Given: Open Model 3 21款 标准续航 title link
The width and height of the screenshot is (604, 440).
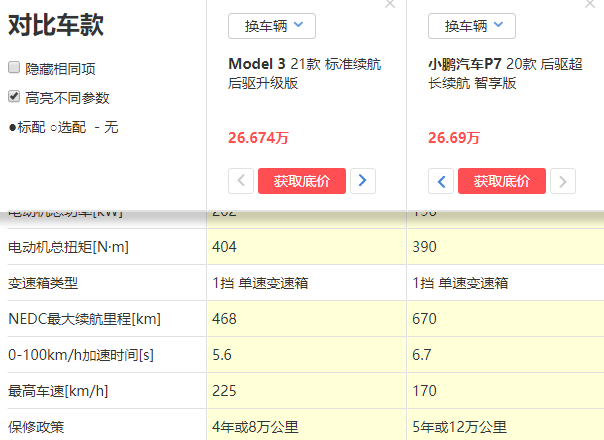Looking at the screenshot, I should tap(304, 74).
